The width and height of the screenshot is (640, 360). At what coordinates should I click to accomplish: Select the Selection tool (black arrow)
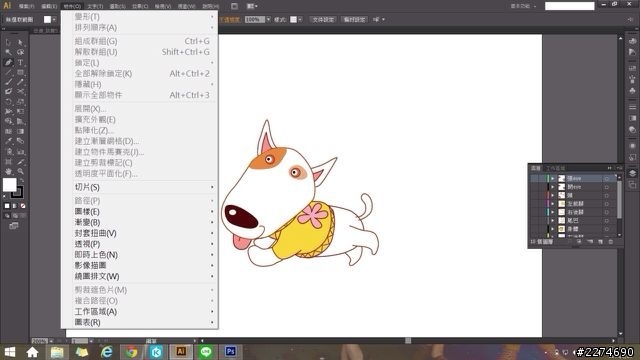pos(8,42)
